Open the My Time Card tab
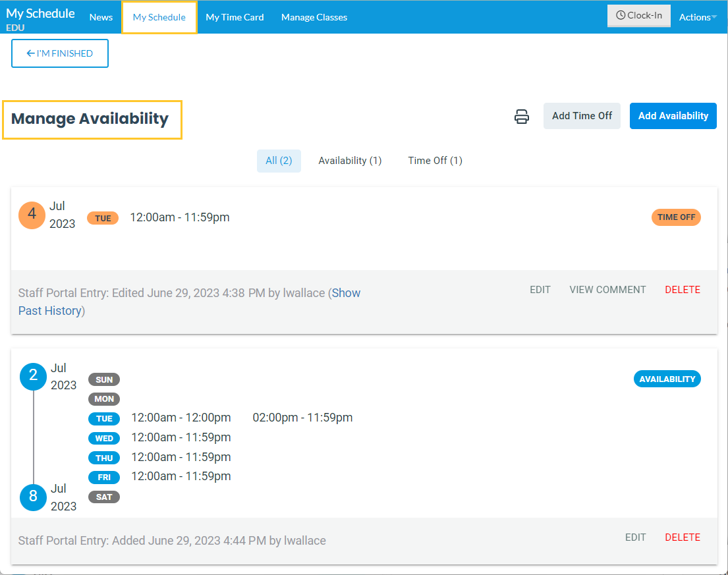The width and height of the screenshot is (728, 575). [235, 17]
